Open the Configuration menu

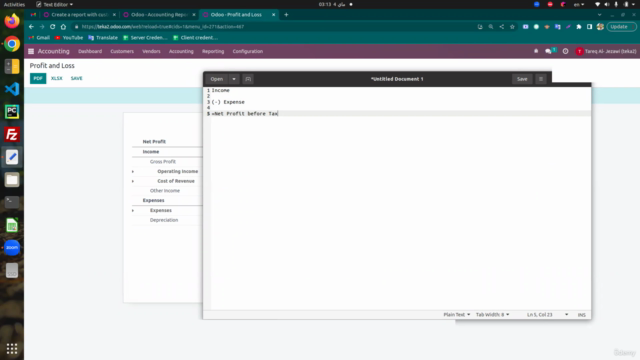[x=248, y=51]
